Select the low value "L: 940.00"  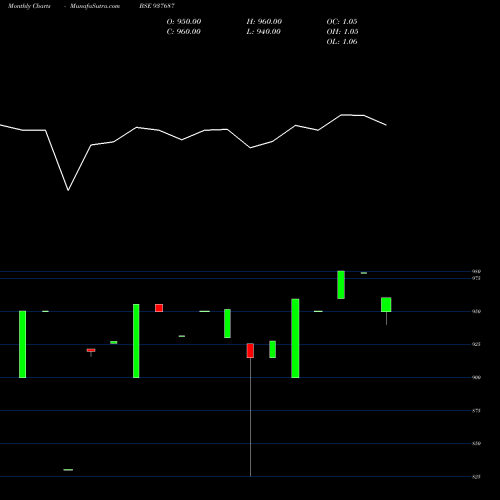coord(263,32)
